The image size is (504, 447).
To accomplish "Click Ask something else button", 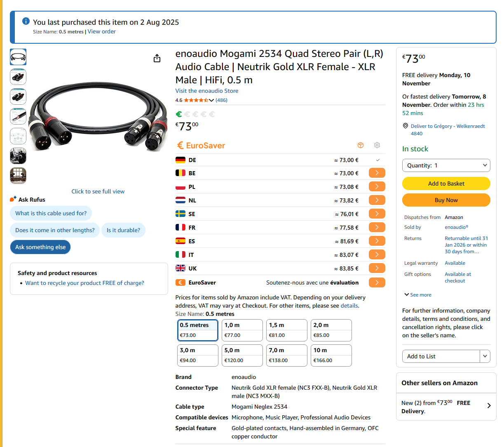I will (40, 247).
